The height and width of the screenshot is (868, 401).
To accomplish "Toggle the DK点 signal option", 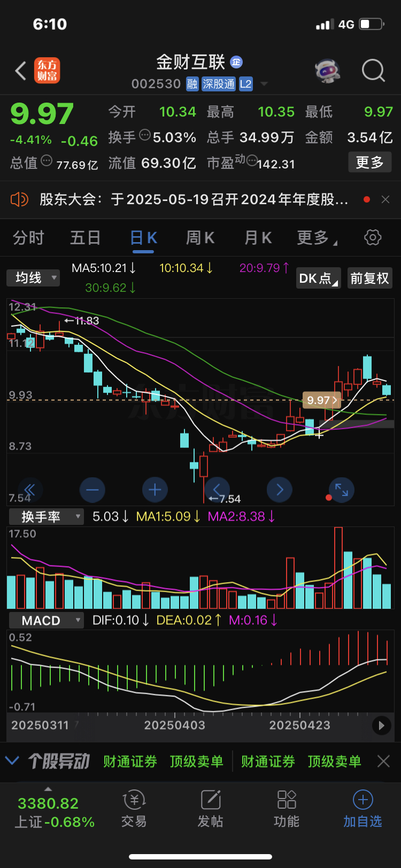I will point(319,278).
